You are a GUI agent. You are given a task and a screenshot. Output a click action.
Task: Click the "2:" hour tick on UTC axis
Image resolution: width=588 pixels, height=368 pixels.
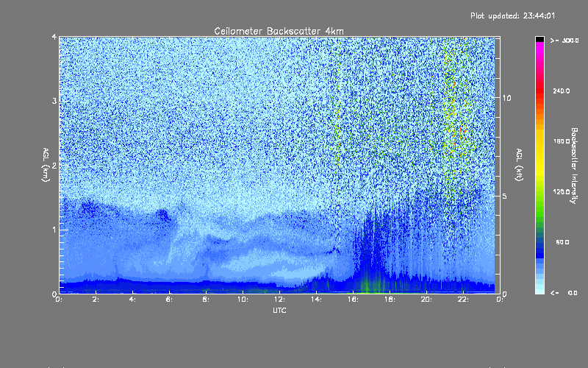(96, 300)
